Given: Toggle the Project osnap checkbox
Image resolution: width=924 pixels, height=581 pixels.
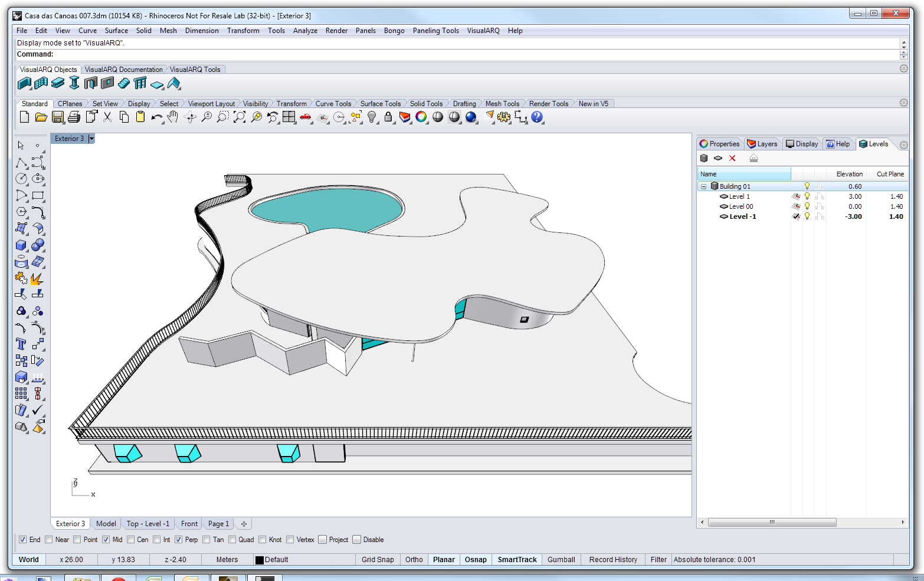Looking at the screenshot, I should [x=322, y=539].
